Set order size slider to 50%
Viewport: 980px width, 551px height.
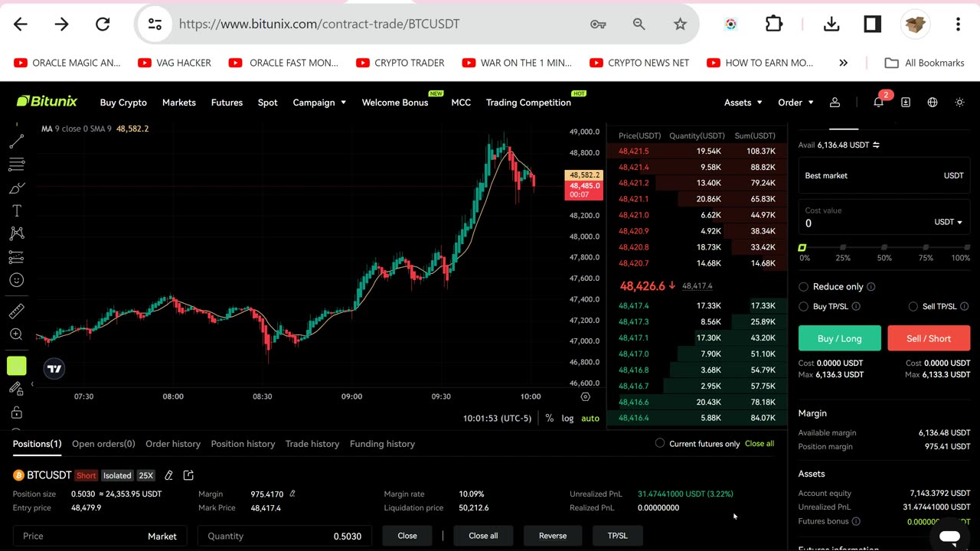tap(884, 247)
